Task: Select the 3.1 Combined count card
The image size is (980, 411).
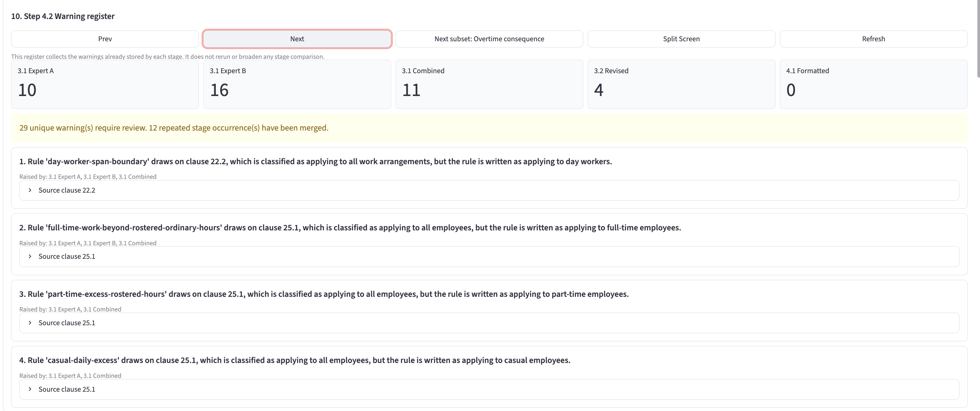Action: coord(489,84)
